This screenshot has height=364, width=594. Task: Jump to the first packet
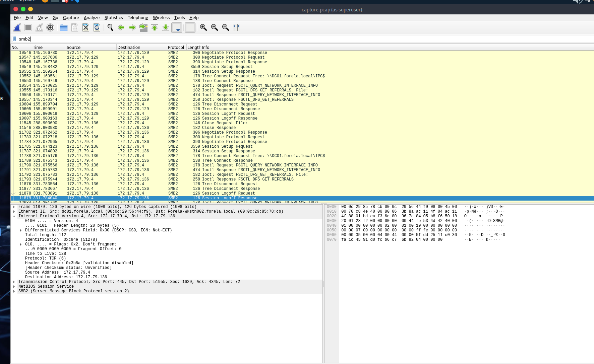[155, 27]
